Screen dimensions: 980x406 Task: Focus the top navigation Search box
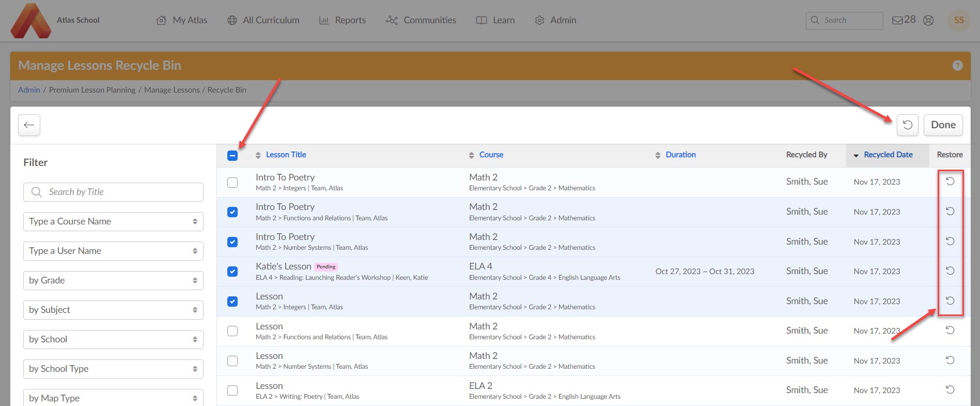point(844,20)
